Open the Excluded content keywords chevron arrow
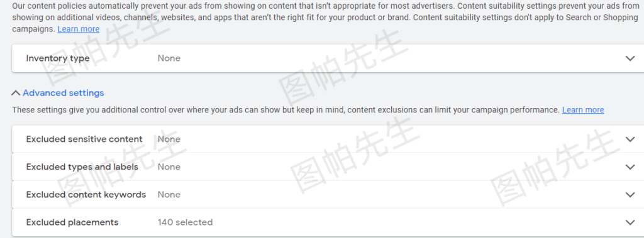 630,195
